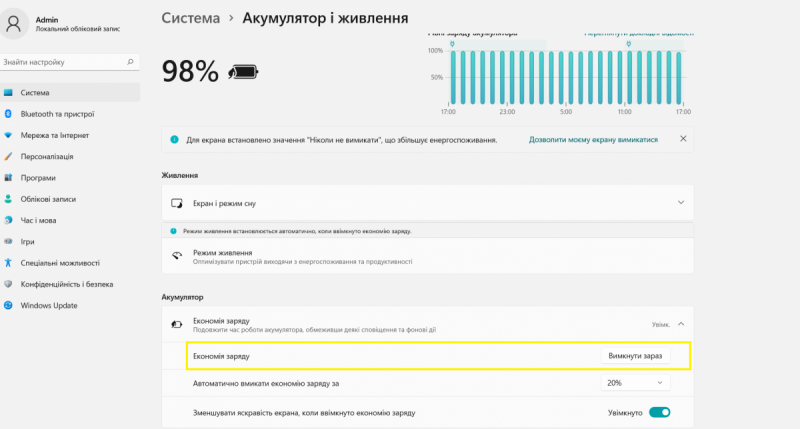Click the Конфіденційність shield icon
This screenshot has height=429, width=800.
8,284
